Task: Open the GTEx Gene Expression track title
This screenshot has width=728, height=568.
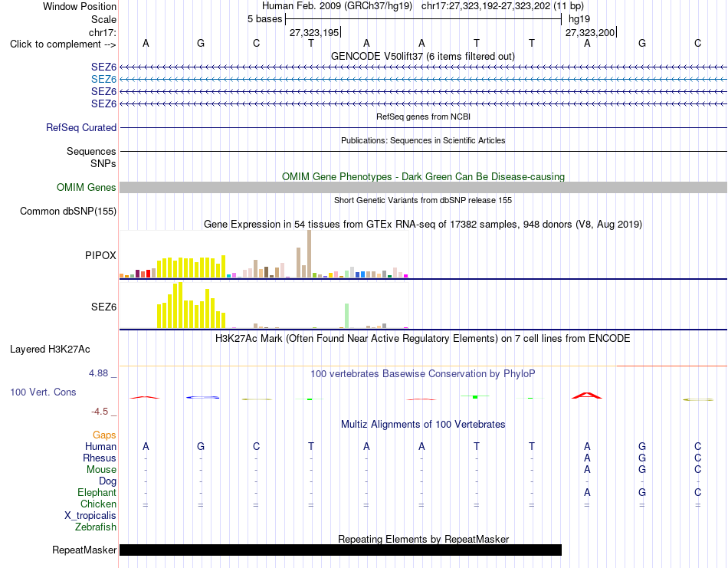Action: pos(423,225)
